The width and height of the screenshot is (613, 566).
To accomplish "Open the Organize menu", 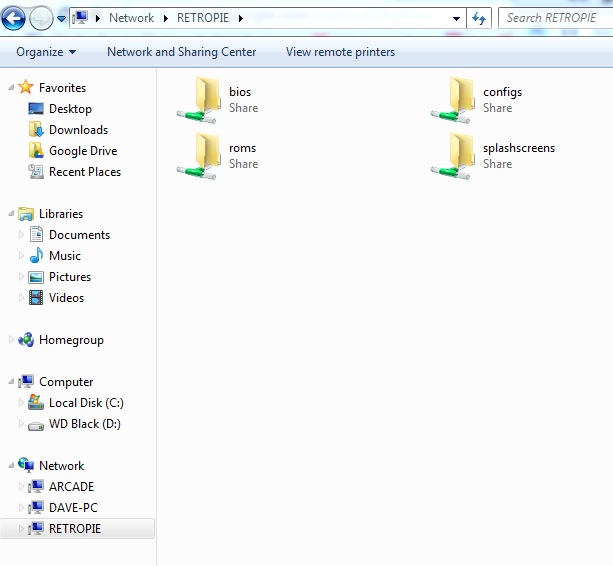I will pyautogui.click(x=46, y=52).
